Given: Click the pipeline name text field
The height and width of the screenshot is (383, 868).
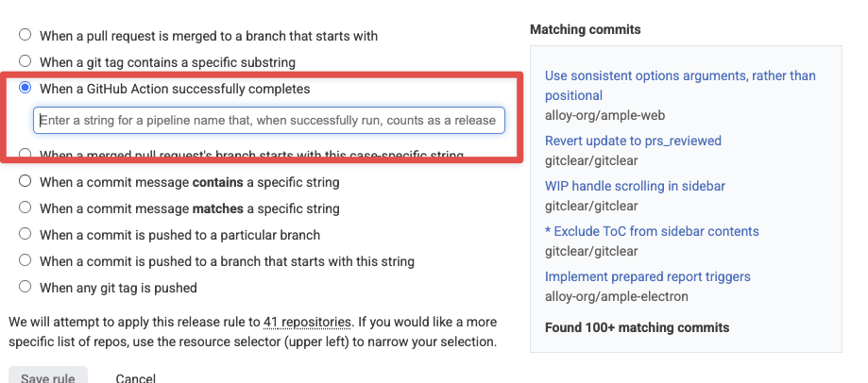Looking at the screenshot, I should pyautogui.click(x=269, y=121).
